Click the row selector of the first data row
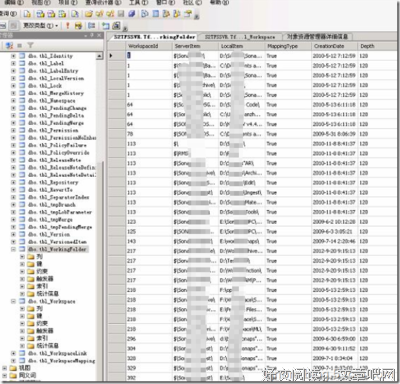 tap(117, 56)
